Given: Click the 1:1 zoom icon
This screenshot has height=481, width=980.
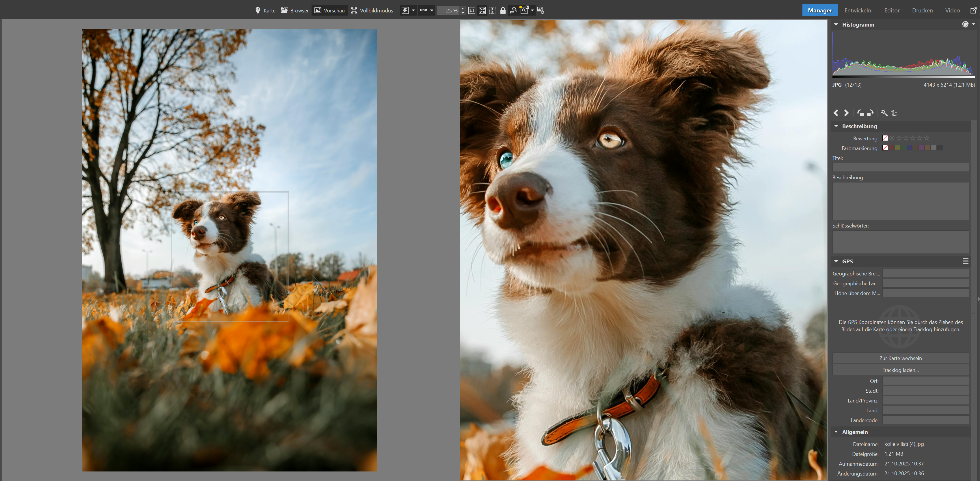Looking at the screenshot, I should click(472, 10).
